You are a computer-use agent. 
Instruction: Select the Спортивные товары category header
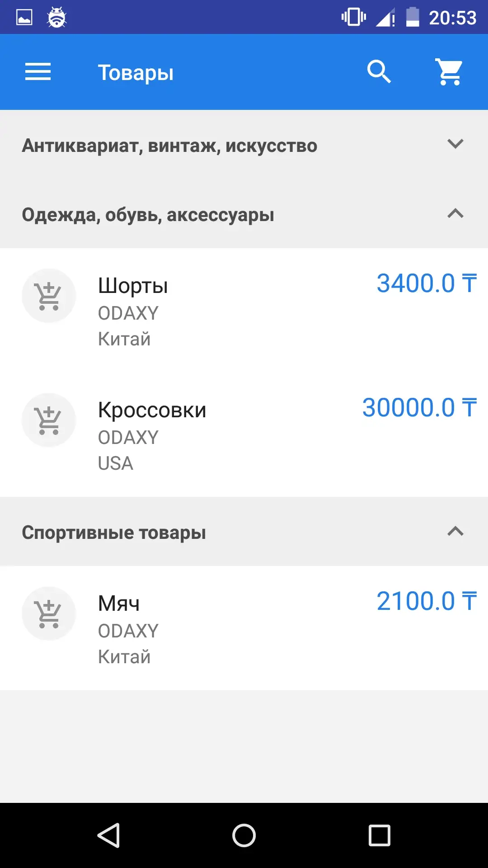coord(114,533)
